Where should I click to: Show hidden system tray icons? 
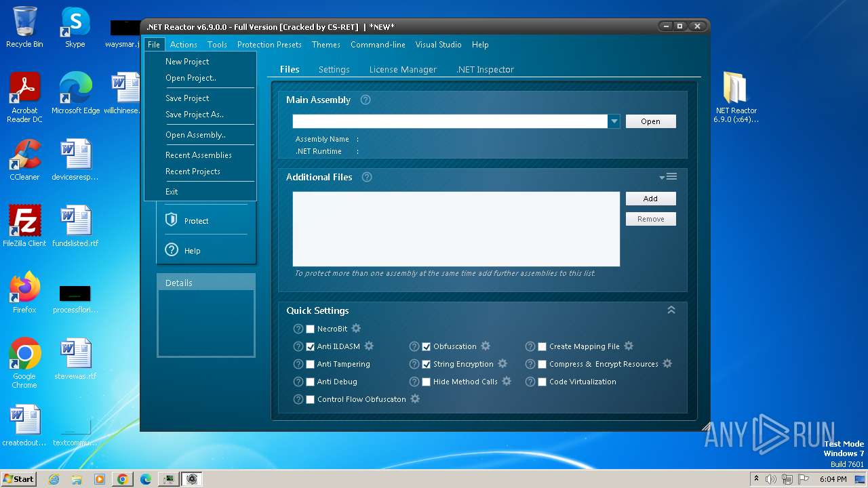pos(756,479)
